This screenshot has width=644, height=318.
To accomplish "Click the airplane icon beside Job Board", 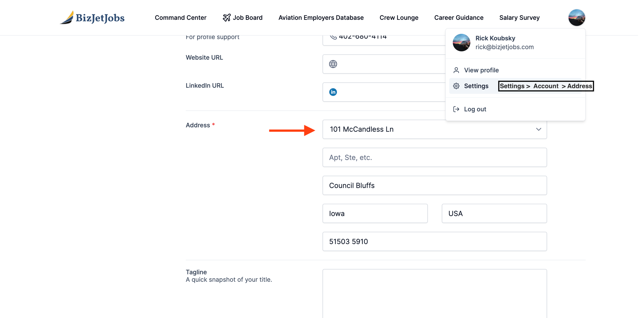I will (x=227, y=17).
